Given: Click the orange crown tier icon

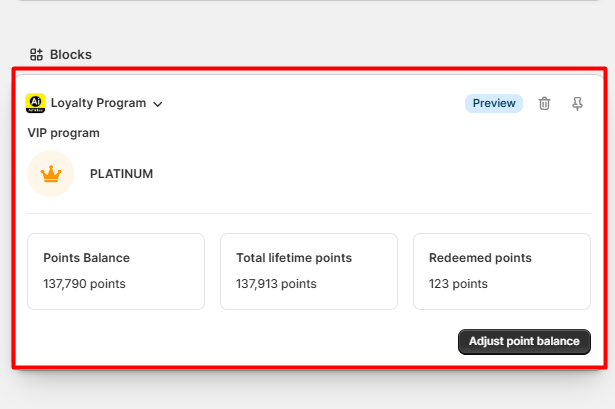Looking at the screenshot, I should pos(51,174).
